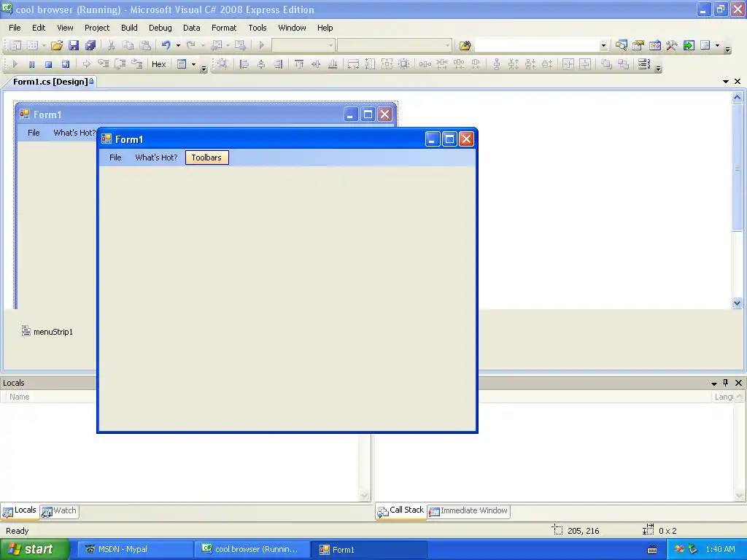The width and height of the screenshot is (747, 560).
Task: Open the Call Stack panel window position dropdown
Action: coord(713,384)
